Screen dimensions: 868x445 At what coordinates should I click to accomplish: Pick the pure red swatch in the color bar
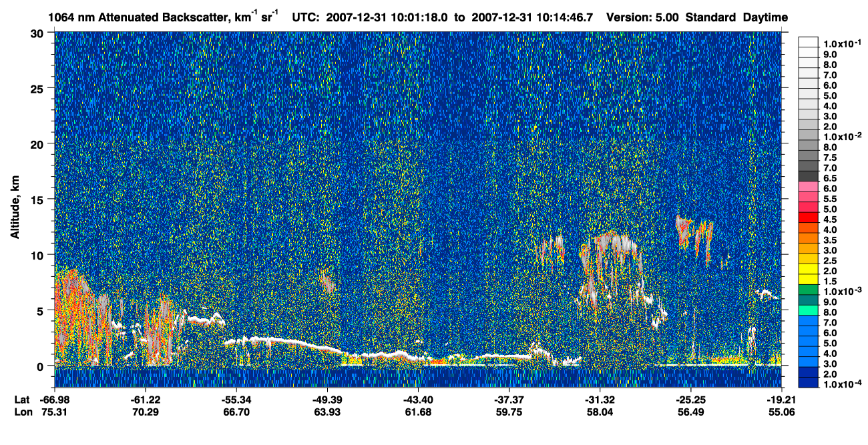808,217
